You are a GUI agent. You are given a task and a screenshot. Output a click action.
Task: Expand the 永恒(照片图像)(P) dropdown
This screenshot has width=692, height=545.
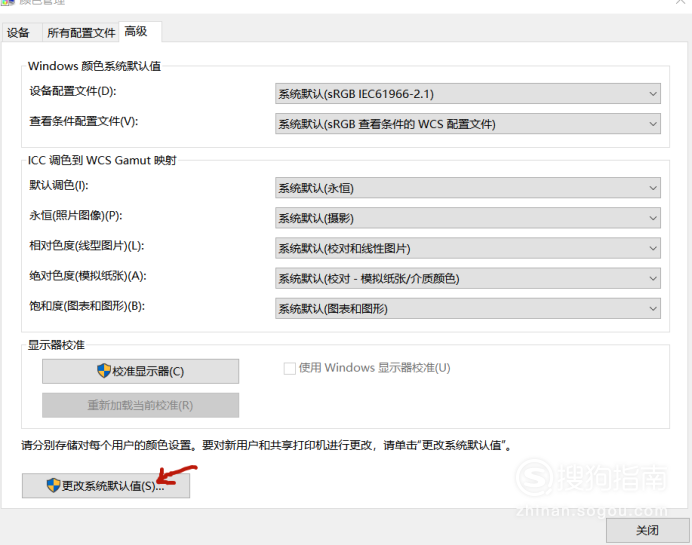click(468, 218)
